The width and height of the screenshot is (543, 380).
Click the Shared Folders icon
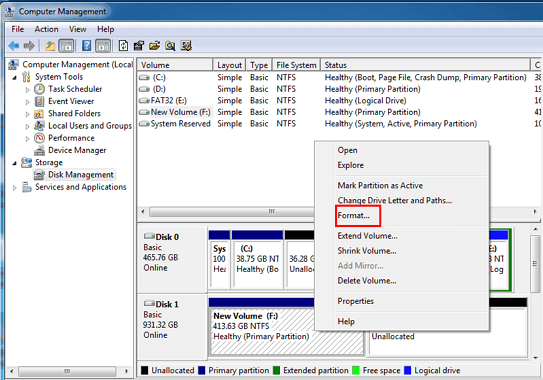click(x=39, y=114)
